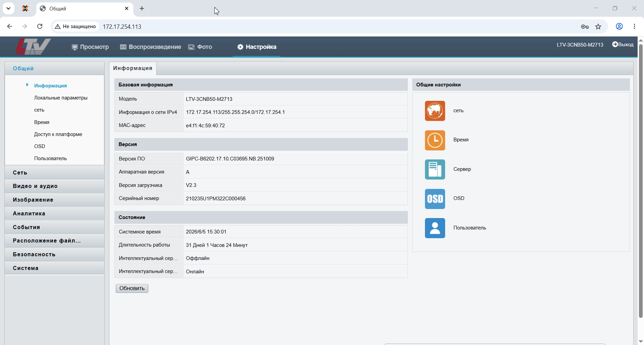
Task: Open the Chrome profile icon
Action: click(x=619, y=26)
